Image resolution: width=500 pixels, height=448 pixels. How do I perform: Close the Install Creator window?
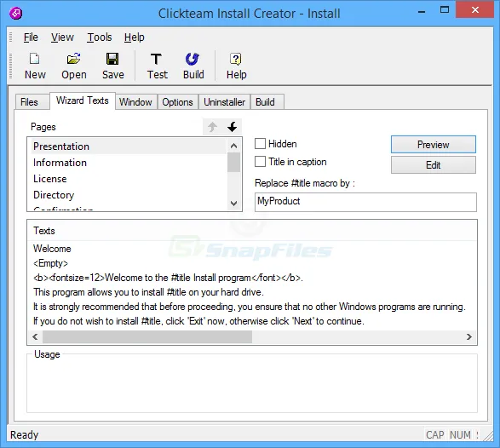coord(475,10)
